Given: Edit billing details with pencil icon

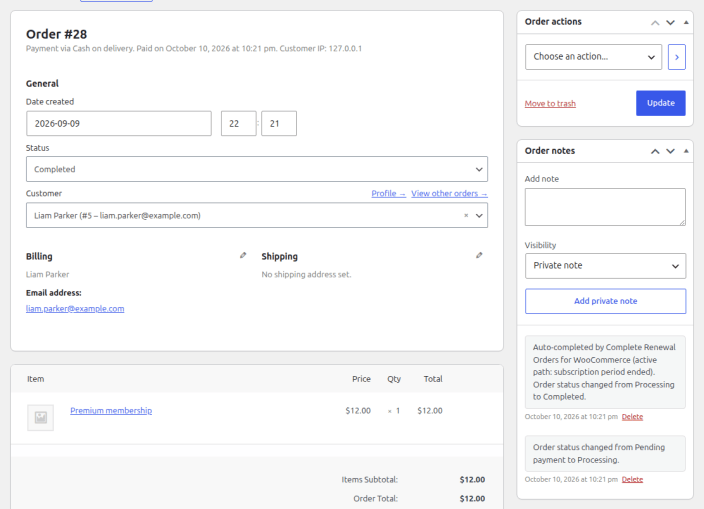Looking at the screenshot, I should [x=243, y=255].
